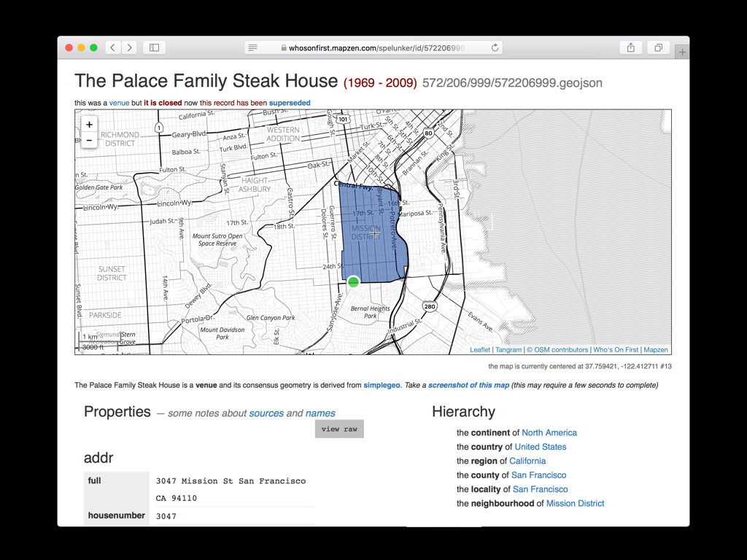747x560 pixels.
Task: Click the Safari back arrow button
Action: coord(113,47)
